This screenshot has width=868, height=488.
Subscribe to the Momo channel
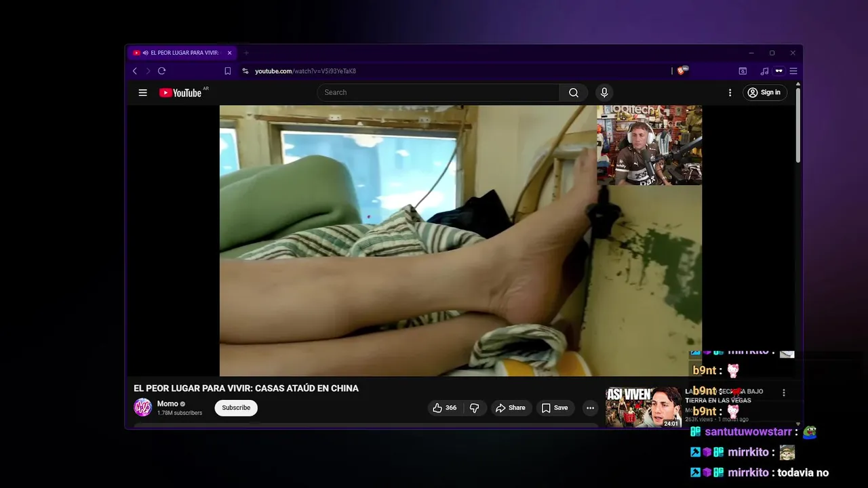click(236, 408)
